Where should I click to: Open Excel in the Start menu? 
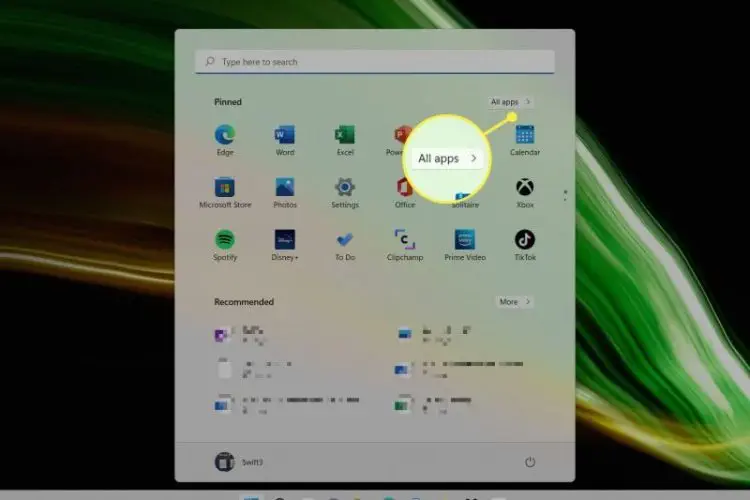click(x=345, y=140)
